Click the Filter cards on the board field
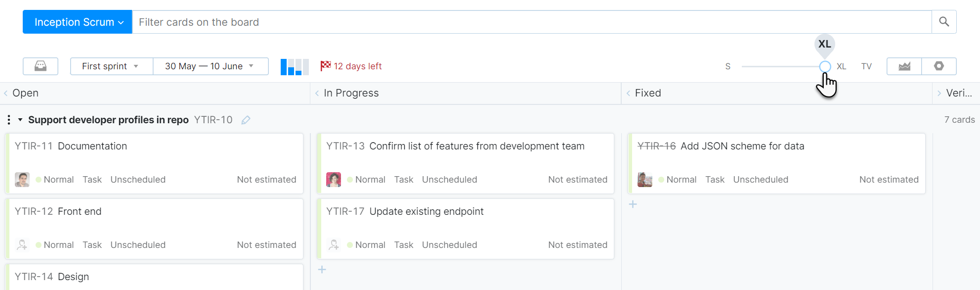This screenshot has width=980, height=290. pyautogui.click(x=531, y=22)
